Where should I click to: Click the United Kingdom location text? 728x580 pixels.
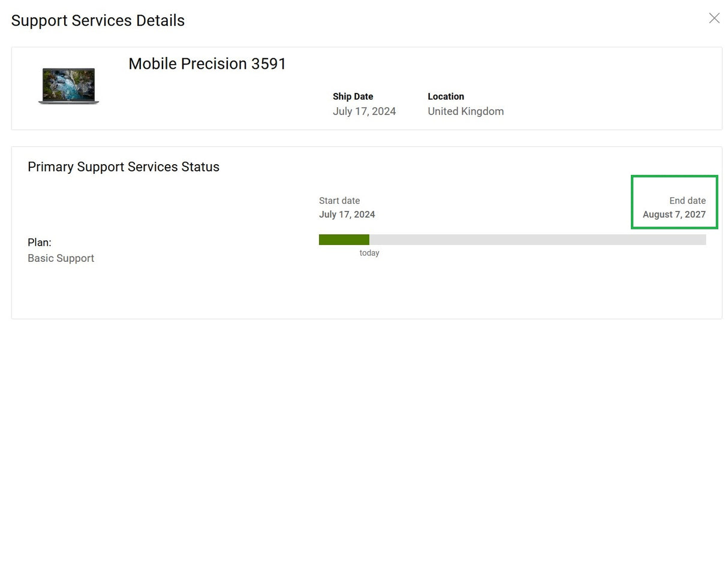click(x=465, y=111)
